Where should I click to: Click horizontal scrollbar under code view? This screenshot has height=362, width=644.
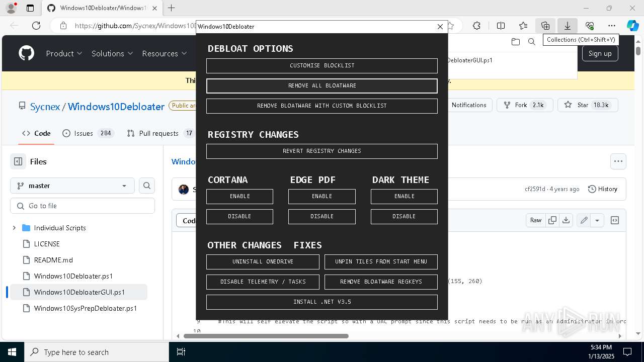pos(266,336)
